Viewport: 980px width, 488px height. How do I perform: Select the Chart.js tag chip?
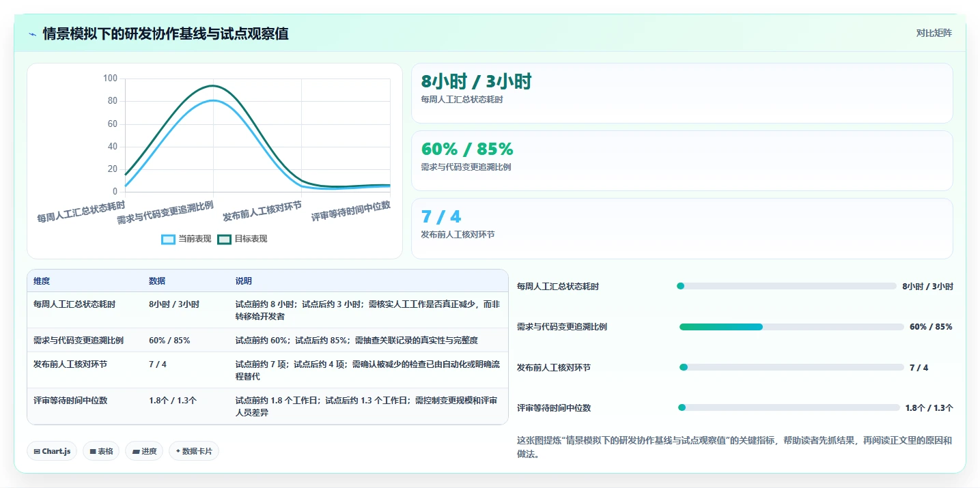52,451
